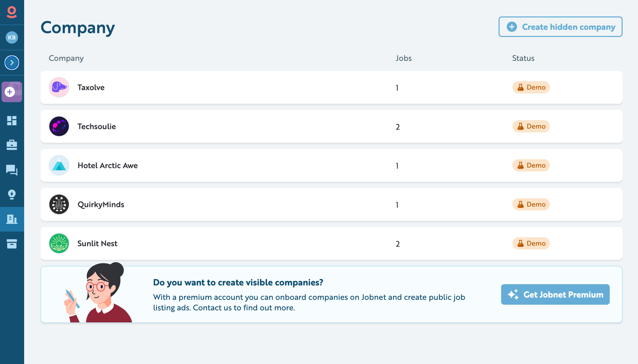Click the KB user avatar
638x364 pixels.
(12, 37)
